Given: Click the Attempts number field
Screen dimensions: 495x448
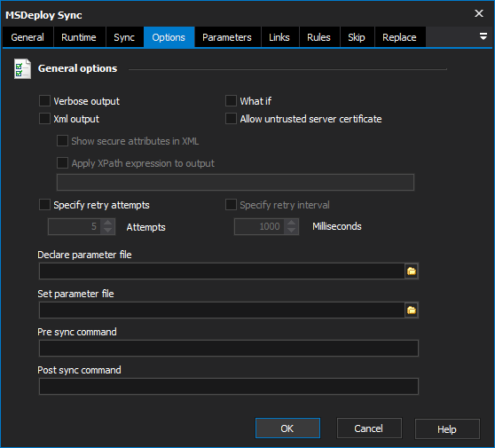Looking at the screenshot, I should pos(75,227).
